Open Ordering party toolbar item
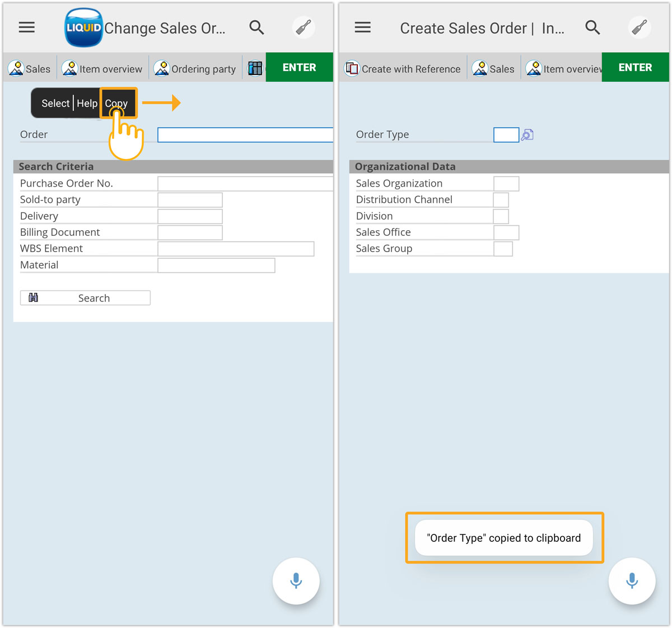 [x=195, y=69]
